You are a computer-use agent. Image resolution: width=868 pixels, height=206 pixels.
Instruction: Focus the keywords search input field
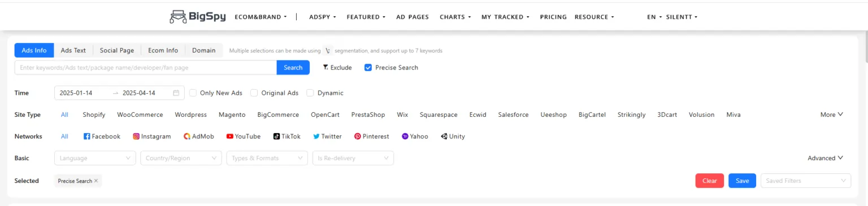click(x=146, y=68)
